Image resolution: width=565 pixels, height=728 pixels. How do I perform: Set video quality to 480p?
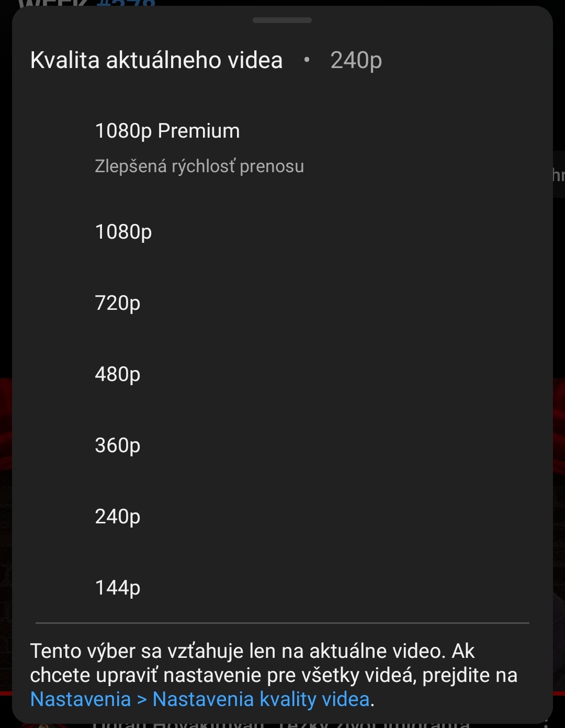pyautogui.click(x=118, y=374)
